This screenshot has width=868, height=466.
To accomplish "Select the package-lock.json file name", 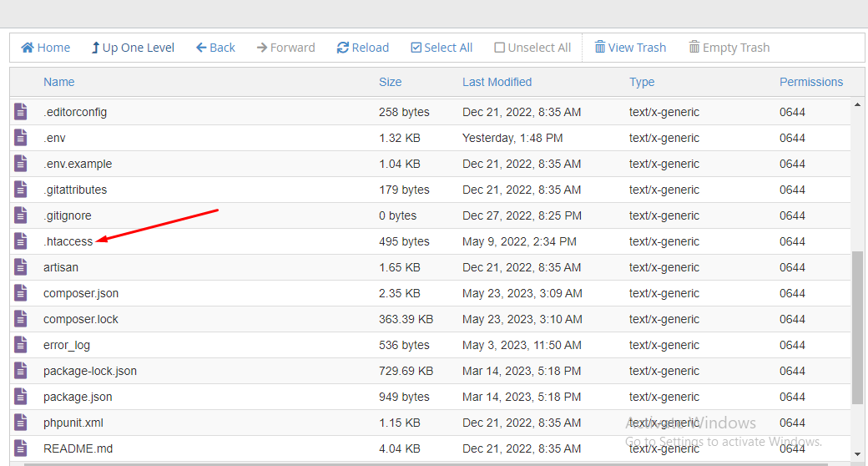I will (90, 371).
